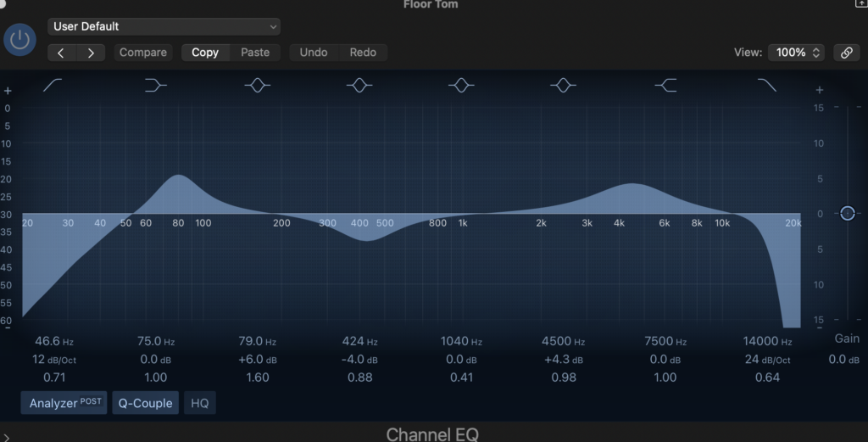868x442 pixels.
Task: Toggle the low-pass filter band icon
Action: [767, 85]
